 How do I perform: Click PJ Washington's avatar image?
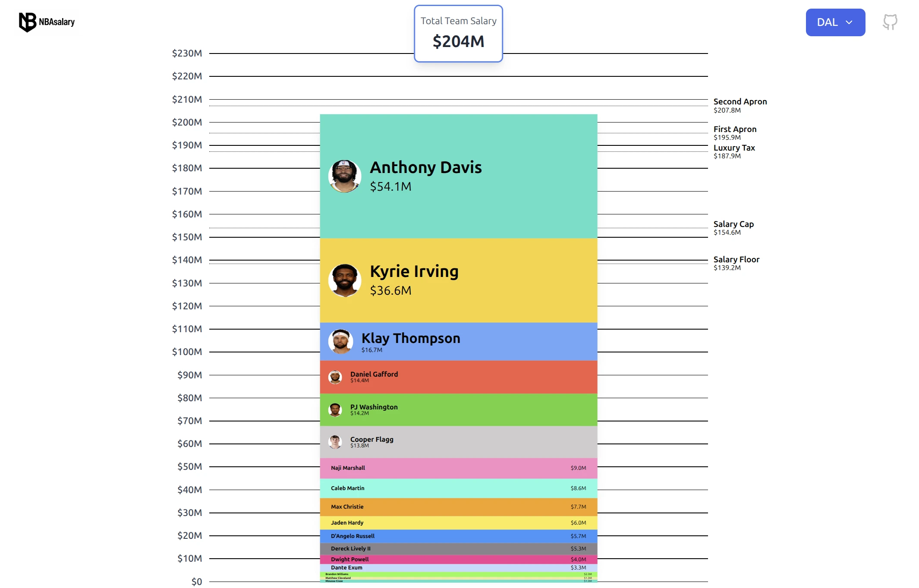[335, 410]
